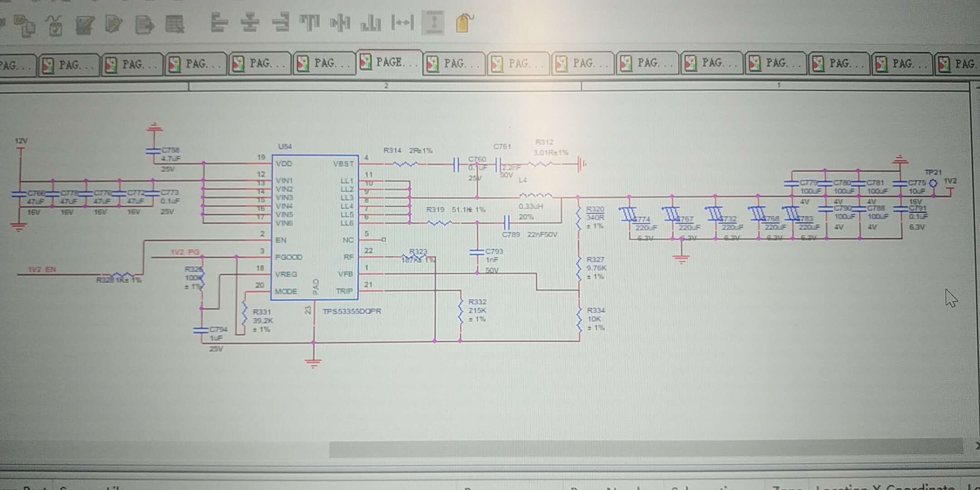The image size is (980, 490).
Task: Click the align top edges icon
Action: (310, 23)
